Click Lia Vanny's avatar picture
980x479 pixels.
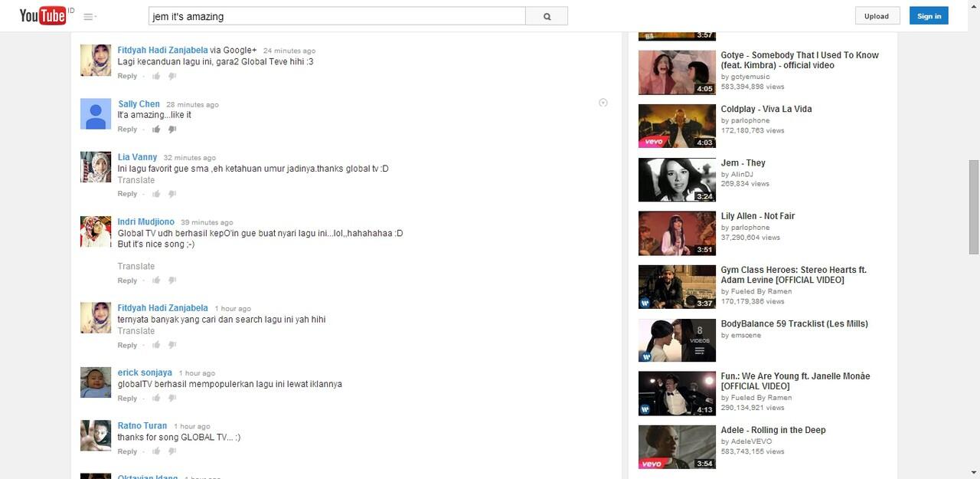96,167
